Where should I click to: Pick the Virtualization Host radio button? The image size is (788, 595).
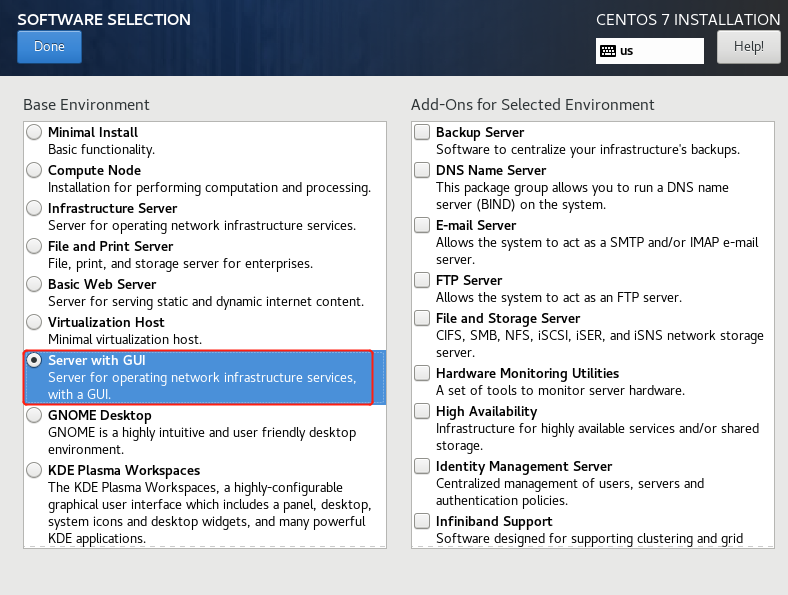point(34,322)
